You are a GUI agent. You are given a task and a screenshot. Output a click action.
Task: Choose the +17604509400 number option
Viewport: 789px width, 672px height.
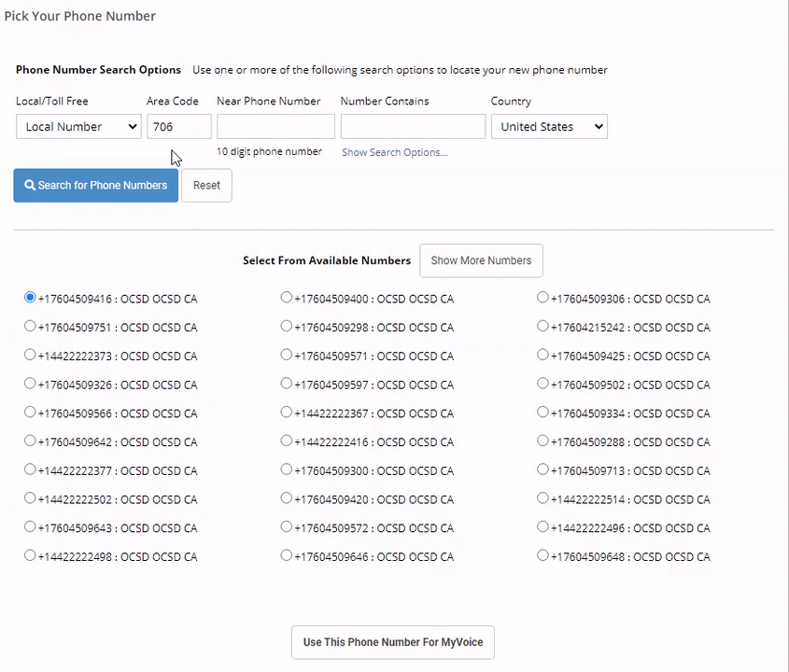[287, 298]
